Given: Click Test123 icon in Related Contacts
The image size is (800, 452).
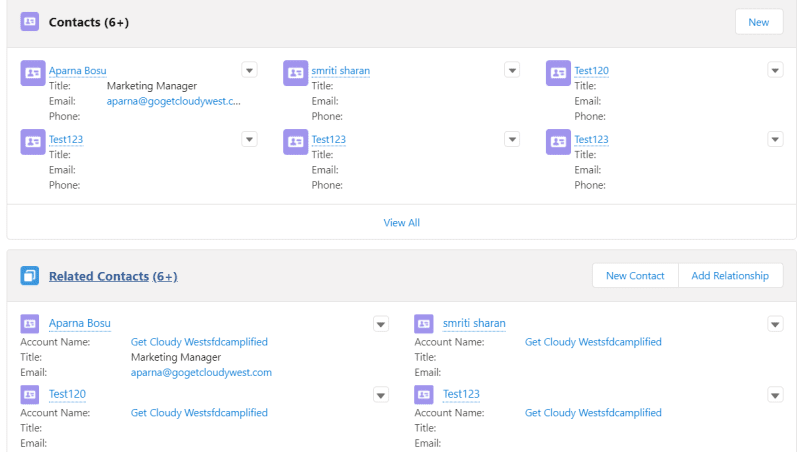Looking at the screenshot, I should (x=423, y=394).
